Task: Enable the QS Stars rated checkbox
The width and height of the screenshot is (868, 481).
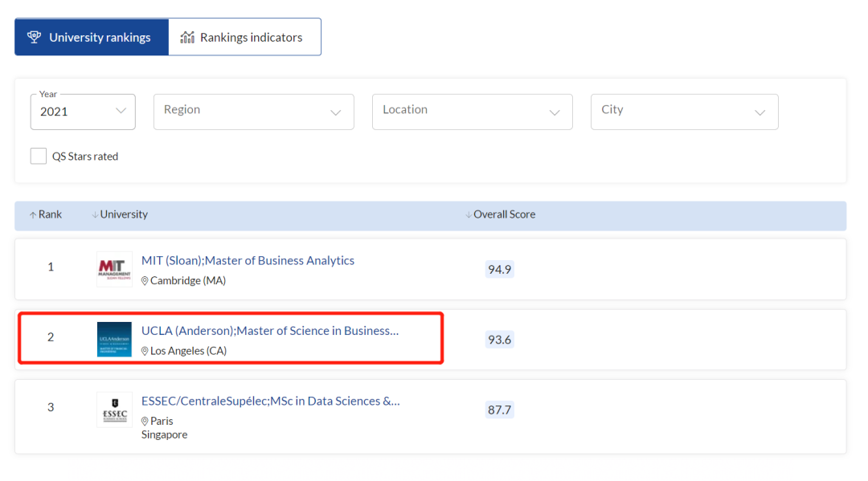Action: [x=39, y=156]
